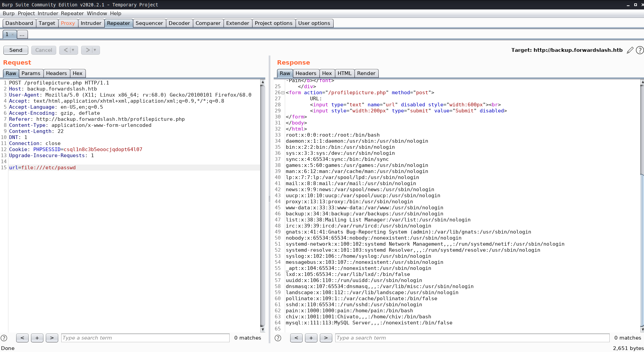Click the Content-Length: 22 header line
Image resolution: width=644 pixels, height=352 pixels.
[36, 131]
